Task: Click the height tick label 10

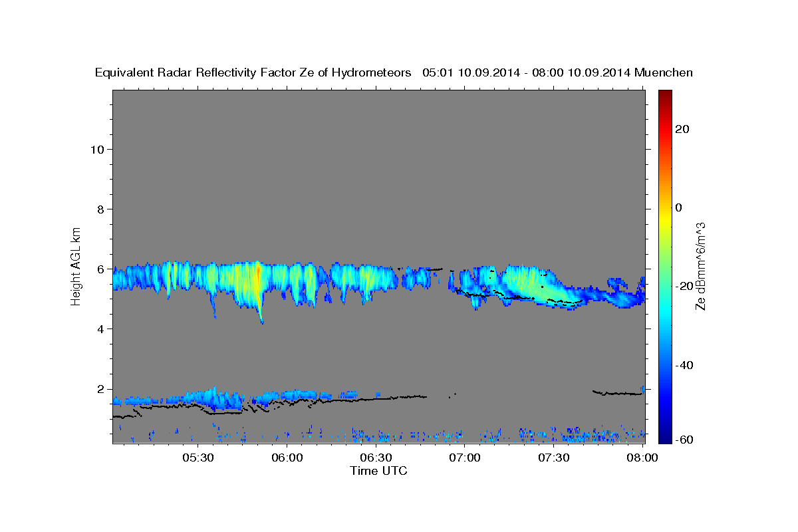Action: [99, 149]
